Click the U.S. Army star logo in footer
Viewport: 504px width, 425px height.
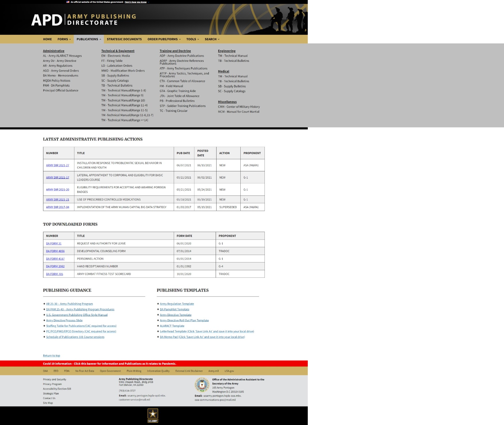pos(153,416)
